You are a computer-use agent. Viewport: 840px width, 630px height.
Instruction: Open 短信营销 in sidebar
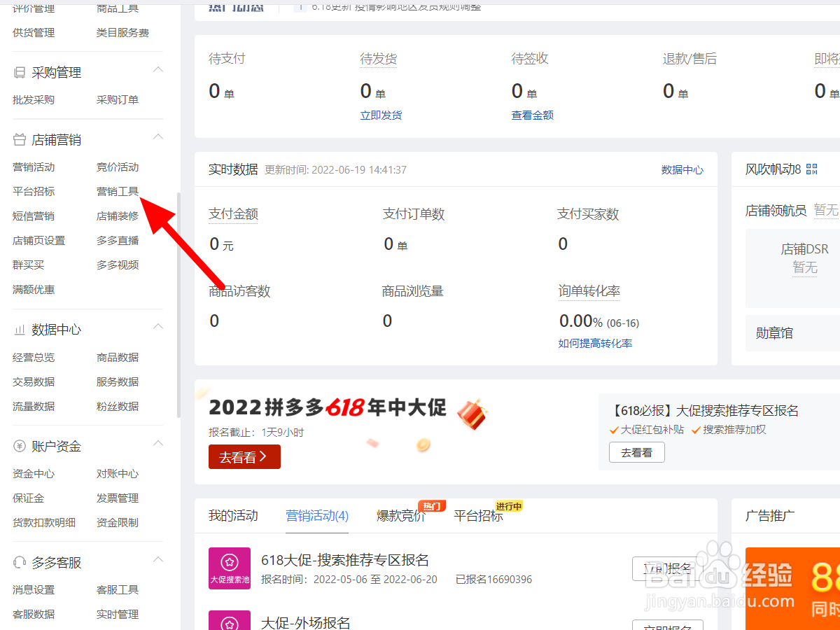[x=34, y=216]
